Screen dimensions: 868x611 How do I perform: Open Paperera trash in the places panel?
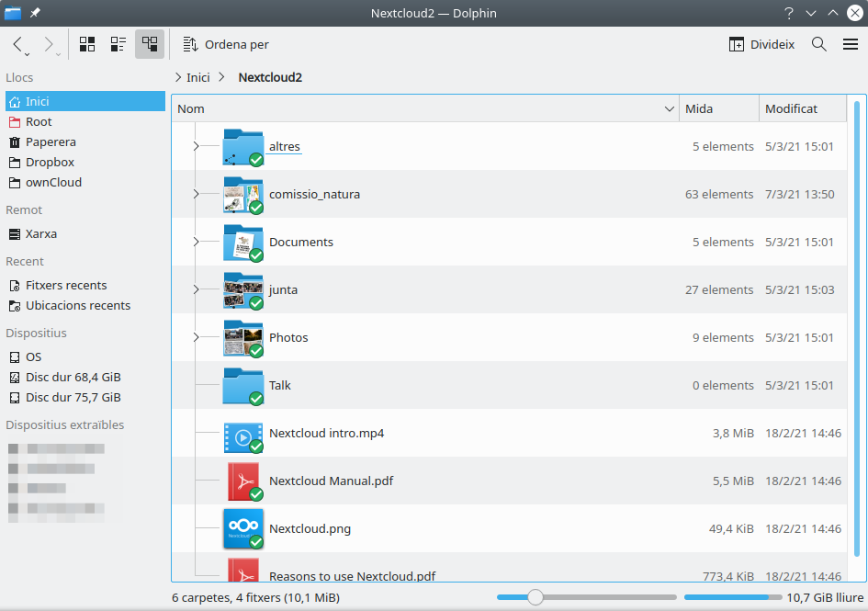[x=51, y=142]
